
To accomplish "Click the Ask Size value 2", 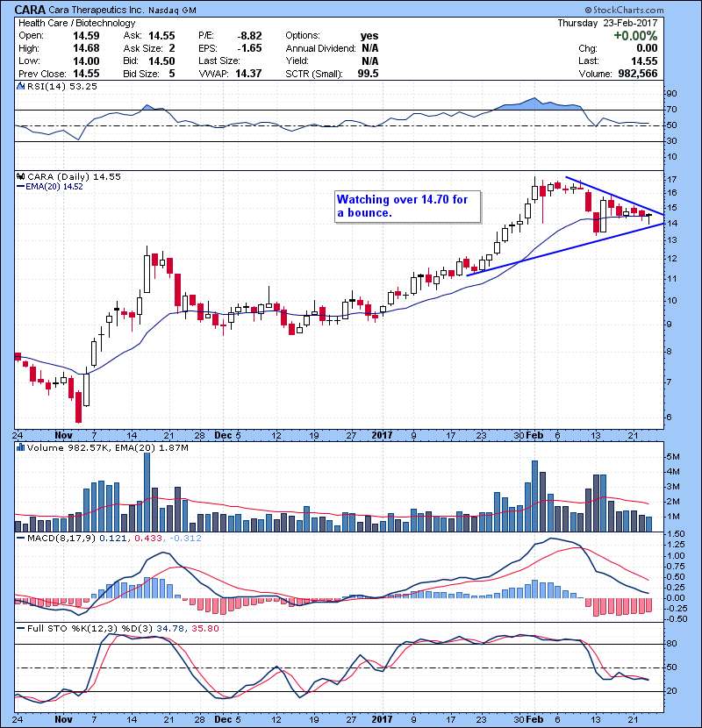I will pyautogui.click(x=172, y=48).
